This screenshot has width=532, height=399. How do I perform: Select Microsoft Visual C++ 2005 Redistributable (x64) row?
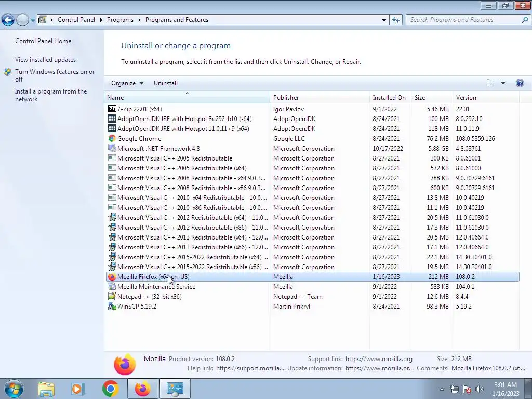(312, 168)
